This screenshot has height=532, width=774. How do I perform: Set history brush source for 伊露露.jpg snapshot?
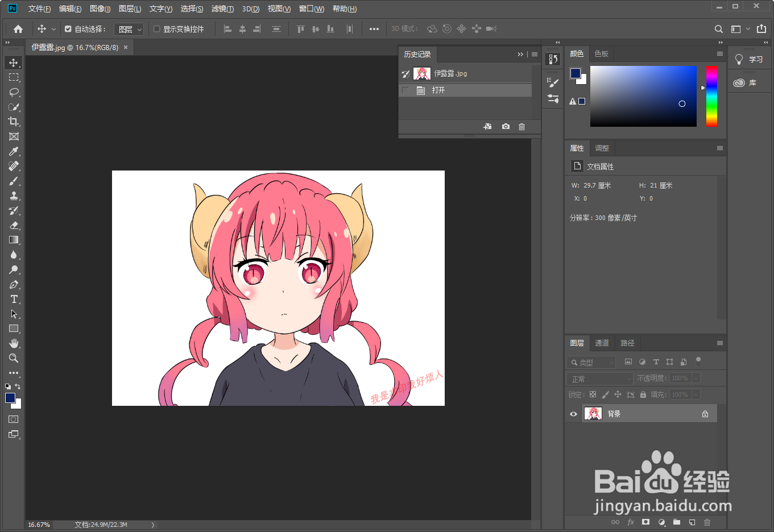tap(405, 74)
